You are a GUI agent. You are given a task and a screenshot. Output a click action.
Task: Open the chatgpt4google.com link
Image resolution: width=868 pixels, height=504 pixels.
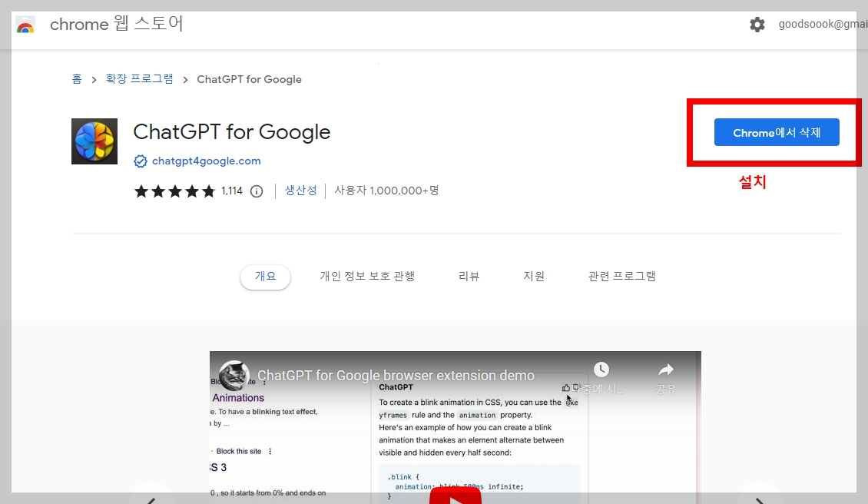pos(206,161)
